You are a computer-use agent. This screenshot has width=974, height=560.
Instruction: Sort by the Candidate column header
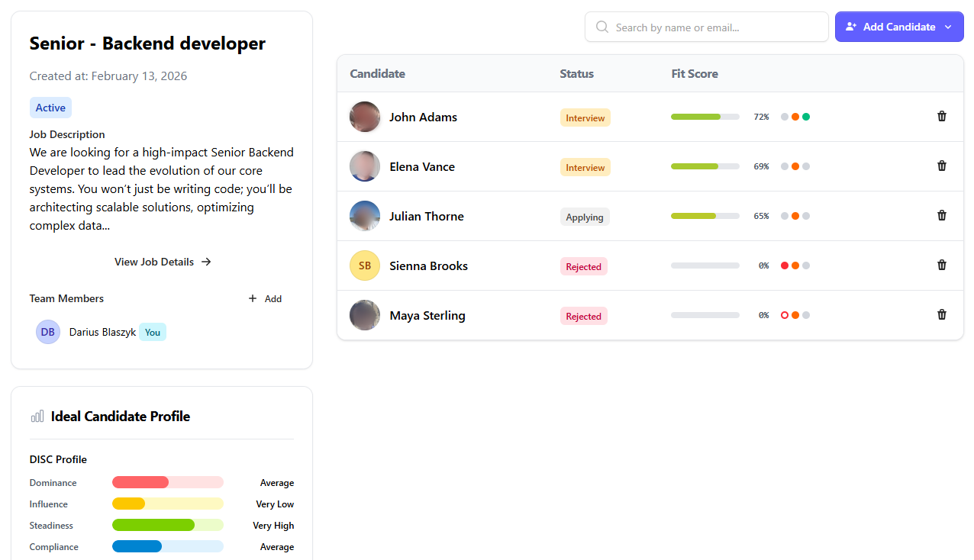click(378, 73)
